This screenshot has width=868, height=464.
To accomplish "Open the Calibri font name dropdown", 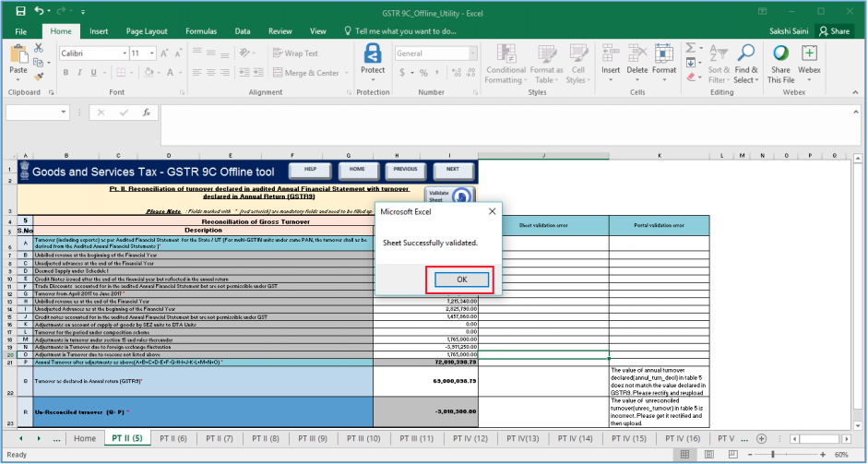I will click(x=125, y=54).
